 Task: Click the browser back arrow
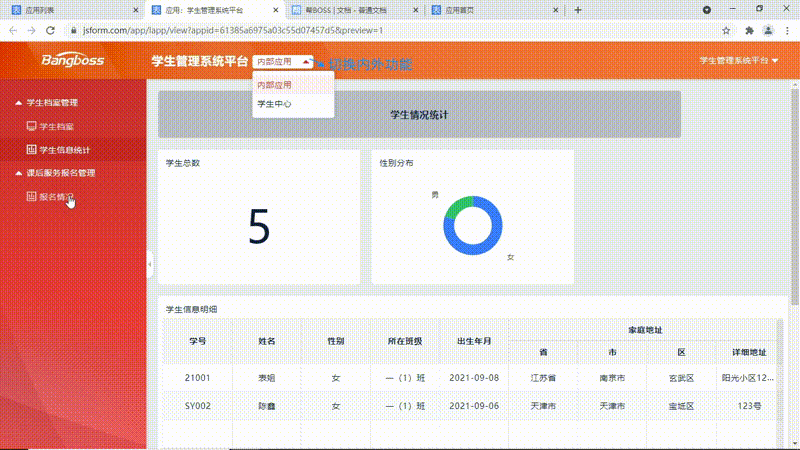click(12, 31)
